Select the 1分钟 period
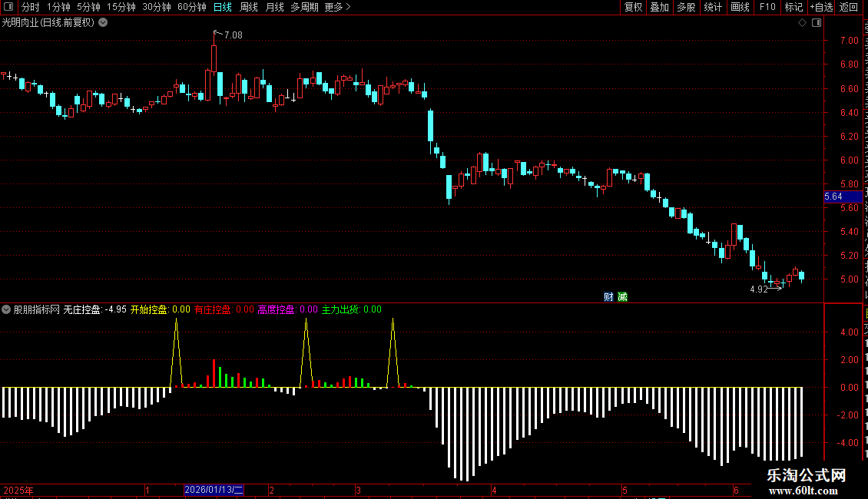 click(x=58, y=7)
